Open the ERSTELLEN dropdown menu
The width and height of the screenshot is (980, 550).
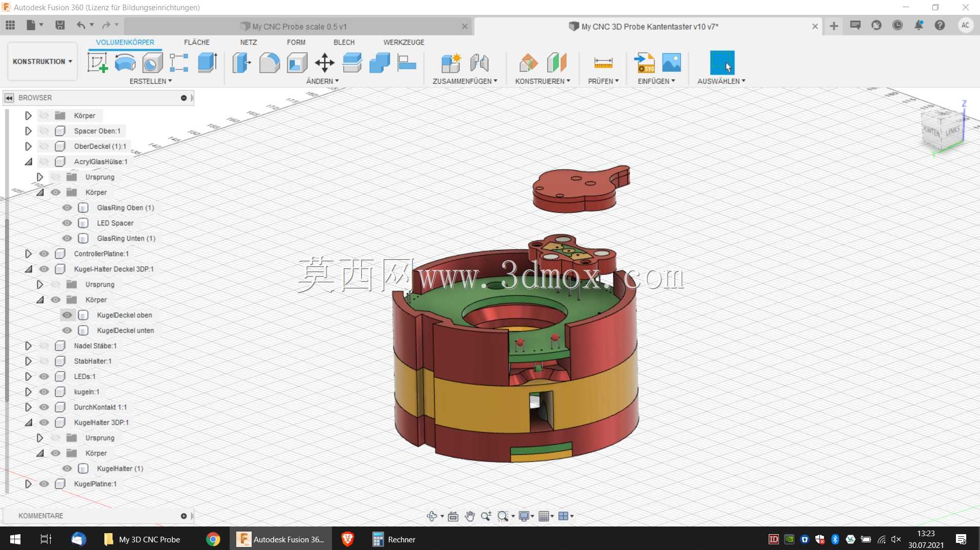tap(150, 81)
